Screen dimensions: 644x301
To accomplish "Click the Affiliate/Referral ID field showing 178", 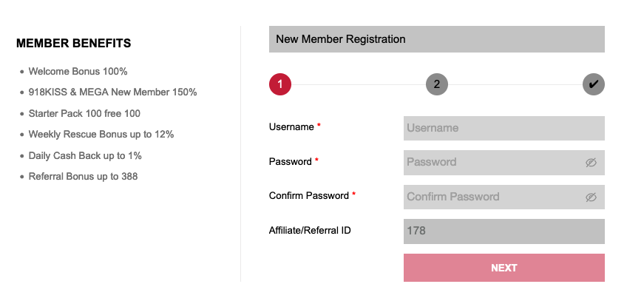I will [x=504, y=231].
